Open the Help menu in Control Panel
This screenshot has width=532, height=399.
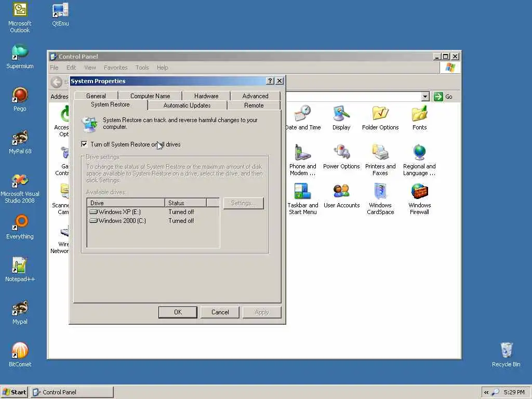[x=162, y=68]
